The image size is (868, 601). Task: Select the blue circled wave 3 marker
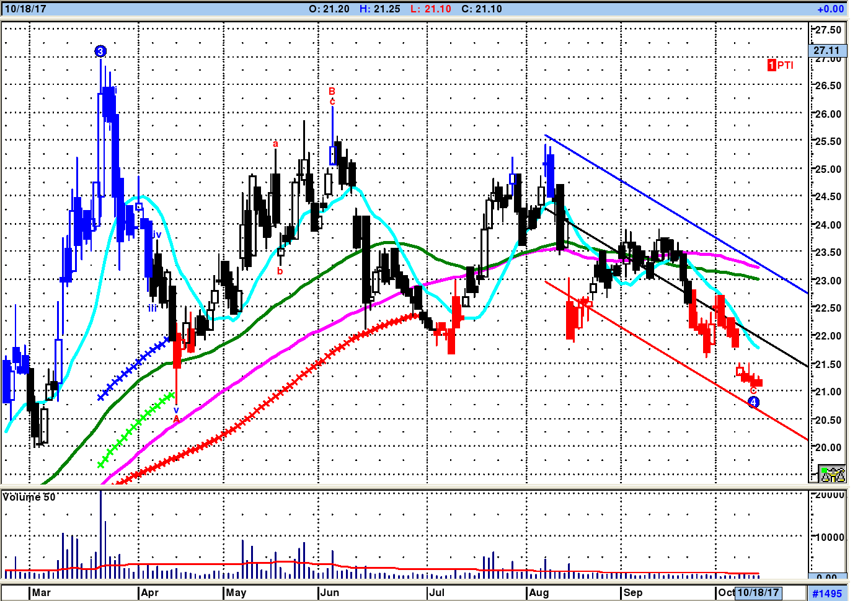[100, 51]
